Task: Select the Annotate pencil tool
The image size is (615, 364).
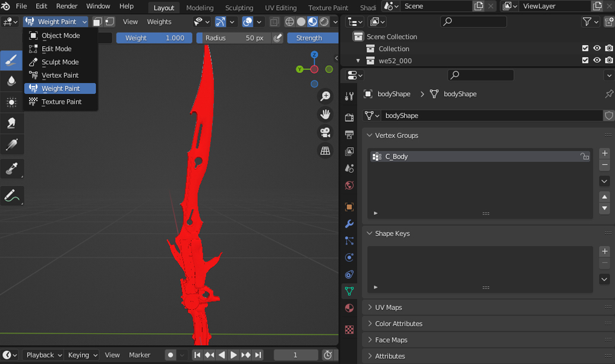Action: coord(11,195)
